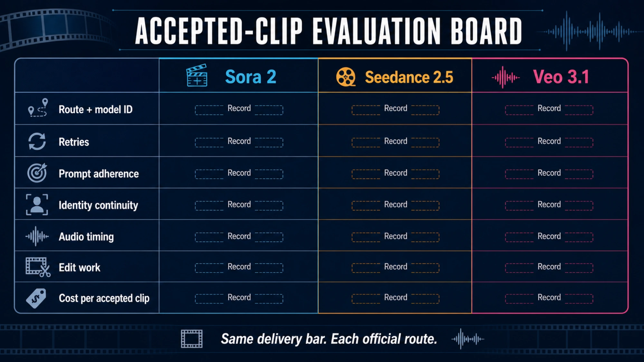This screenshot has width=644, height=362.
Task: Select the Veo 3.1 column header
Action: (x=550, y=76)
